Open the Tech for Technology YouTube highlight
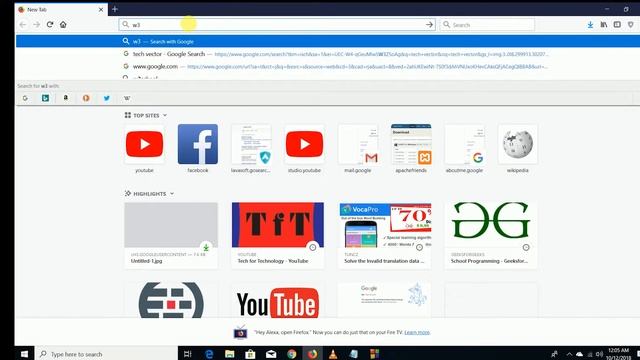The height and width of the screenshot is (360, 640). tap(278, 235)
